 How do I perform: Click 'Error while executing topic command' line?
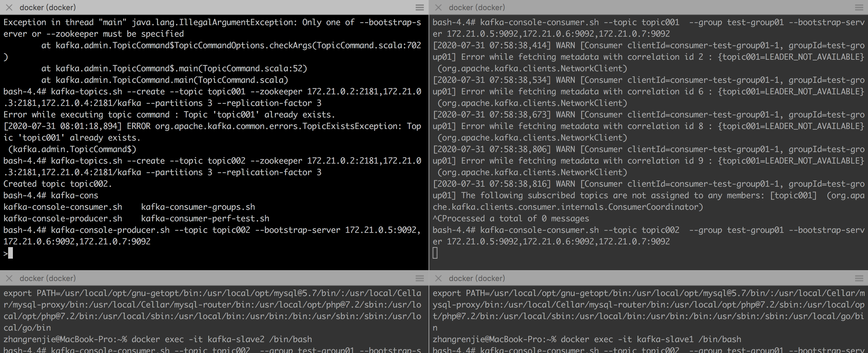pyautogui.click(x=169, y=115)
